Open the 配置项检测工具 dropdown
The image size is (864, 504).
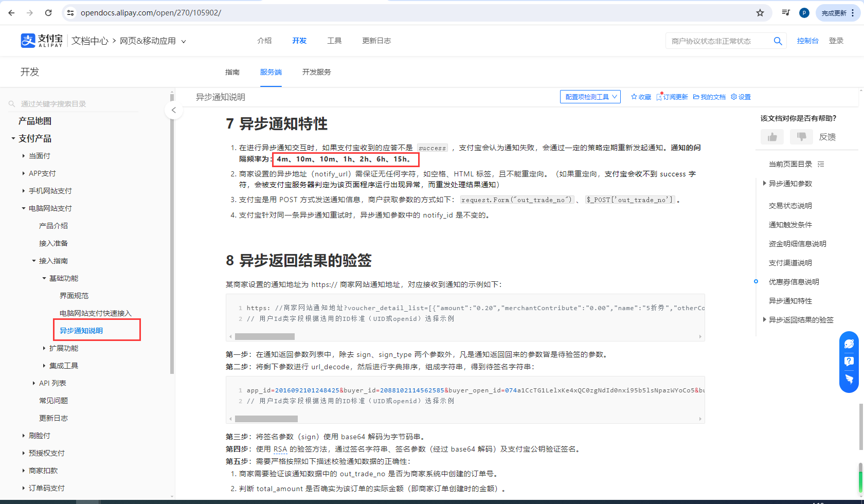point(590,97)
